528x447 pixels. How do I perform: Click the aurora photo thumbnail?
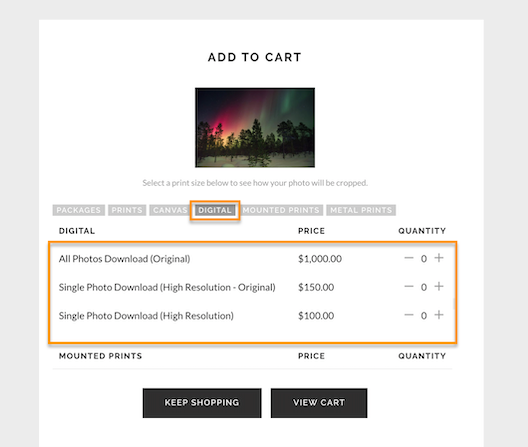tap(255, 127)
